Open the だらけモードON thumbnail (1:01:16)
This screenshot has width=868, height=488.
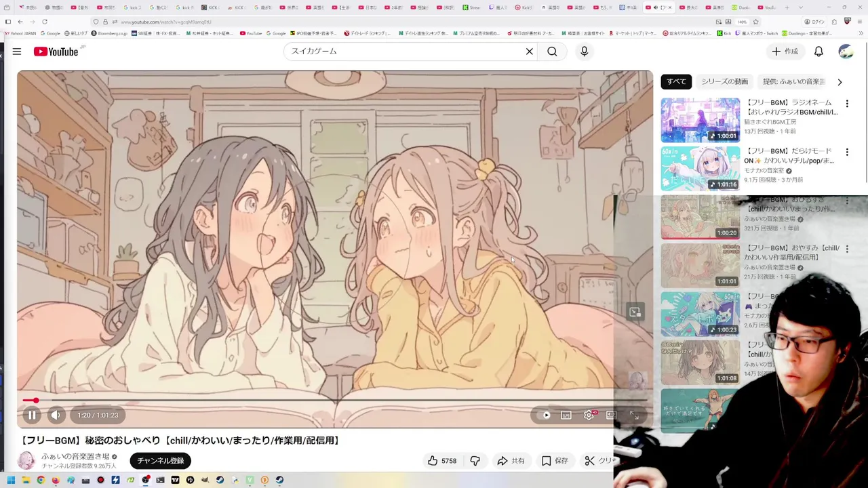(701, 169)
